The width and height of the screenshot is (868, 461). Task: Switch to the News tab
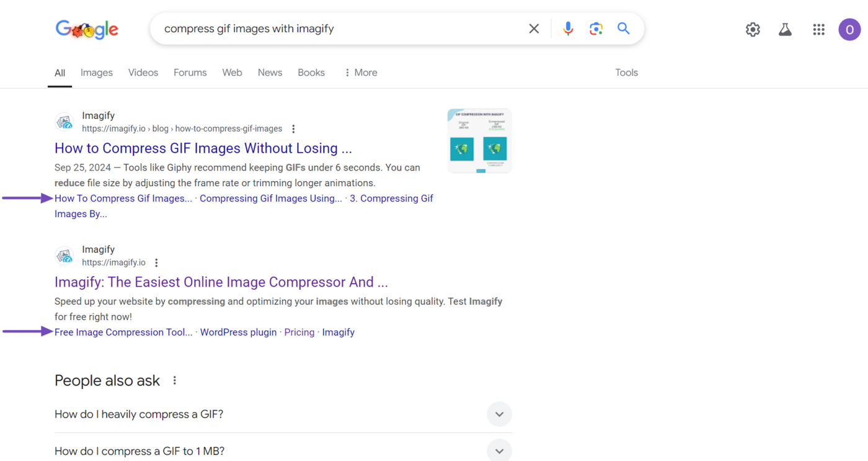click(270, 73)
